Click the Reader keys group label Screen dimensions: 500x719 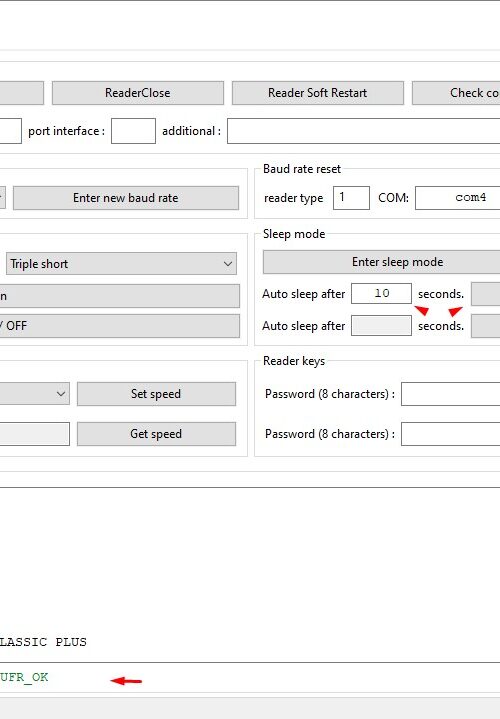click(294, 361)
